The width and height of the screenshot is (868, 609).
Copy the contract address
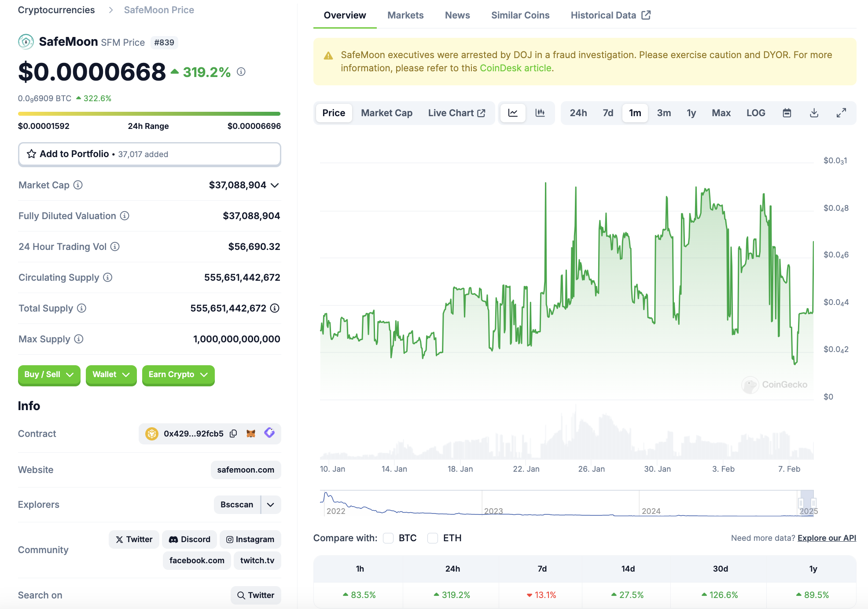(234, 433)
